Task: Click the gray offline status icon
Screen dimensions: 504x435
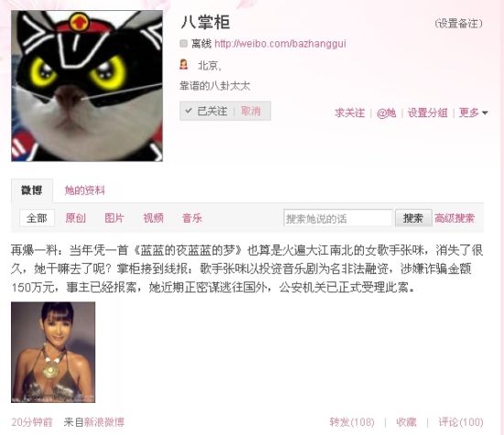Action: [x=183, y=43]
